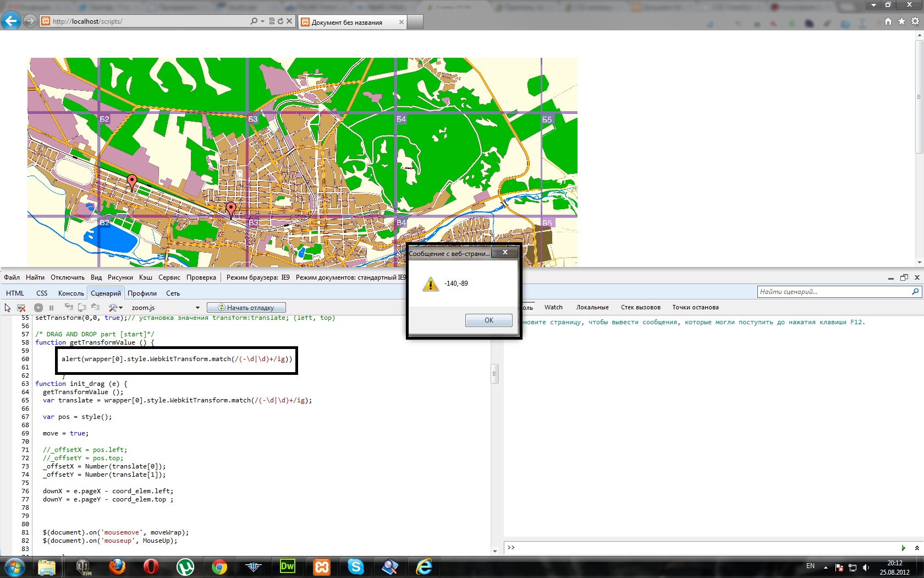Select element by click arrow tool
Screen dimensions: 924x578
coord(8,308)
